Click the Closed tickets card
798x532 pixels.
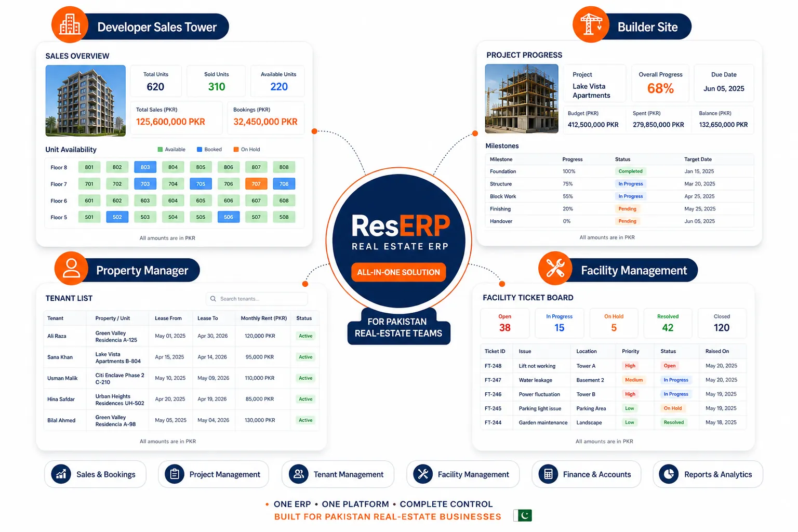[x=722, y=323]
